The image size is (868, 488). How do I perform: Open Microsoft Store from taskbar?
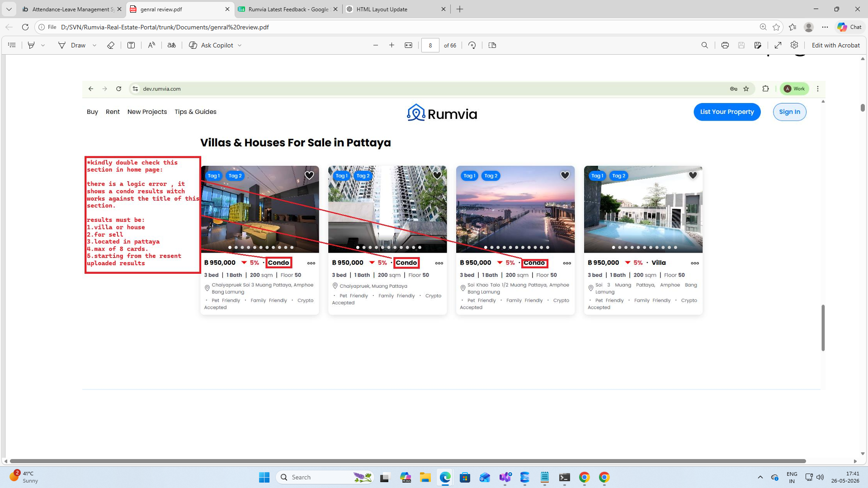coord(465,477)
